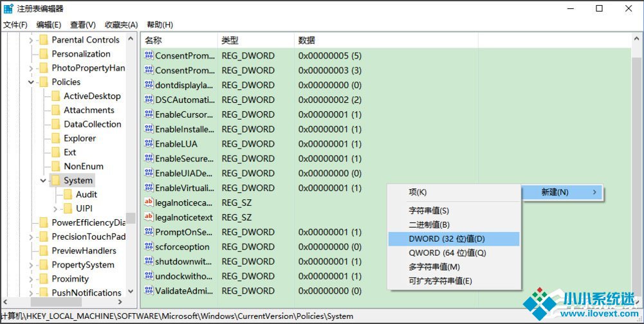The width and height of the screenshot is (644, 324).
Task: Open the 帮助(H) menu
Action: 160,24
